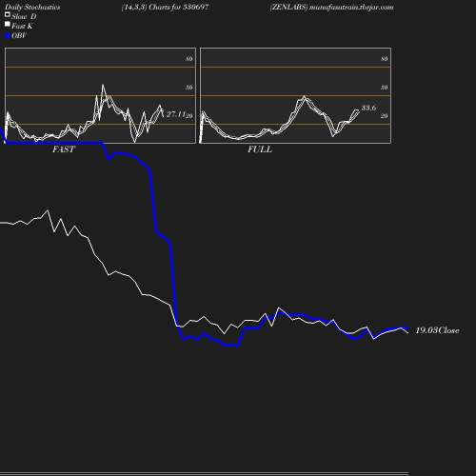This screenshot has height=476, width=476.
Task: Click the 80 axis label in FULL chart
Action: click(x=385, y=59)
